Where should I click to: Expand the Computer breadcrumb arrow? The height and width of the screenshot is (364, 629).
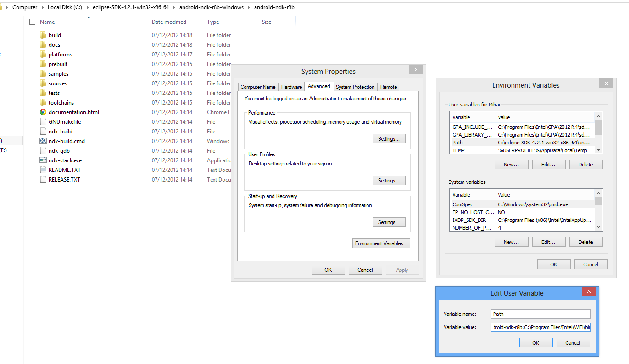tap(43, 7)
